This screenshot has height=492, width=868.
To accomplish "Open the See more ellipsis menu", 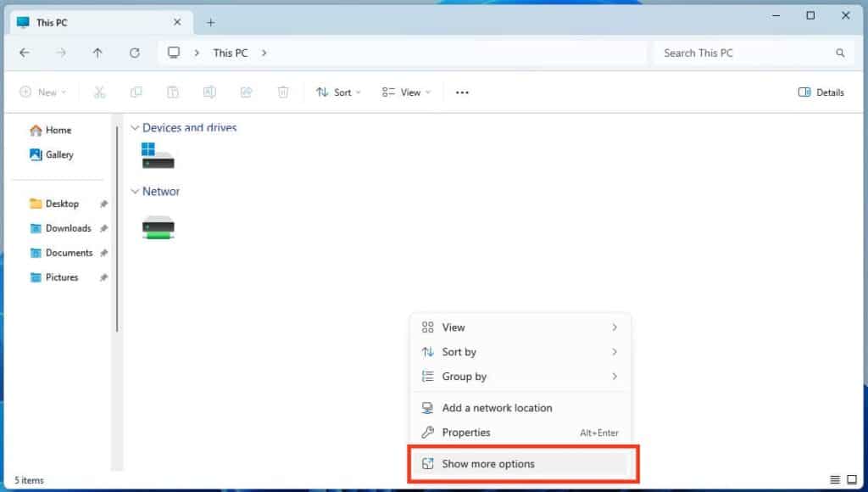I will 462,92.
